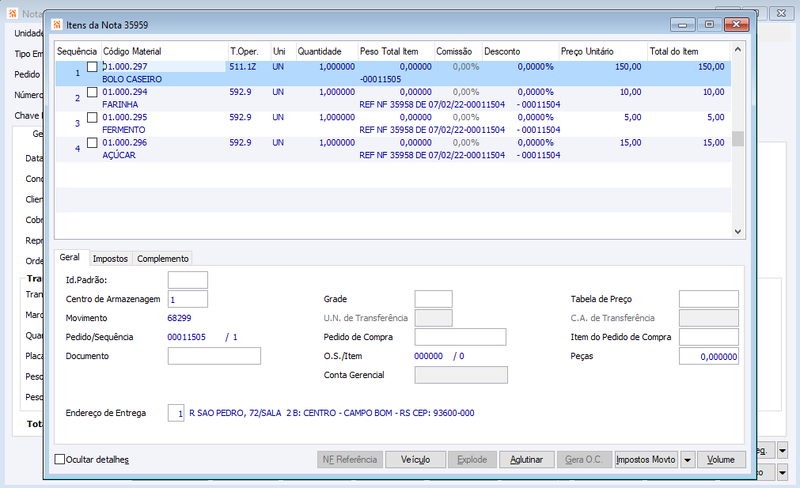Screen dimensions: 800x488
Task: Minimize the Itens da Nota dialog
Action: point(683,24)
